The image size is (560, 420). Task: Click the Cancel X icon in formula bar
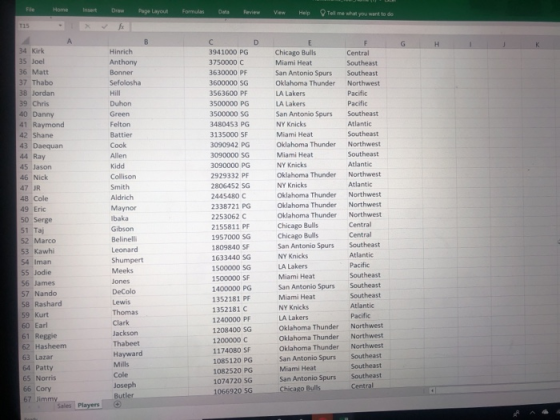pos(88,26)
